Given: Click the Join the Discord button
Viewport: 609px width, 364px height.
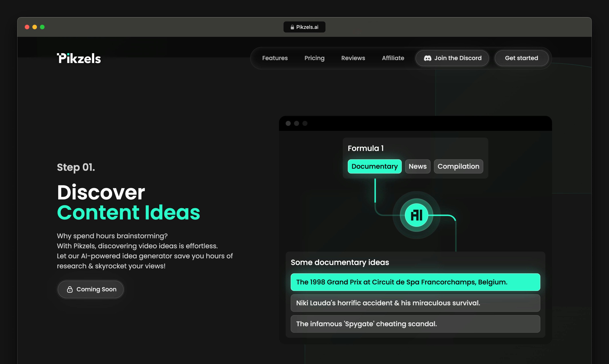Looking at the screenshot, I should point(452,58).
